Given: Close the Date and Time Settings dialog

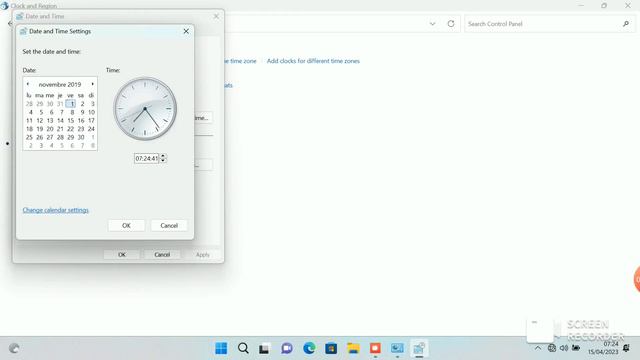Looking at the screenshot, I should (x=186, y=31).
